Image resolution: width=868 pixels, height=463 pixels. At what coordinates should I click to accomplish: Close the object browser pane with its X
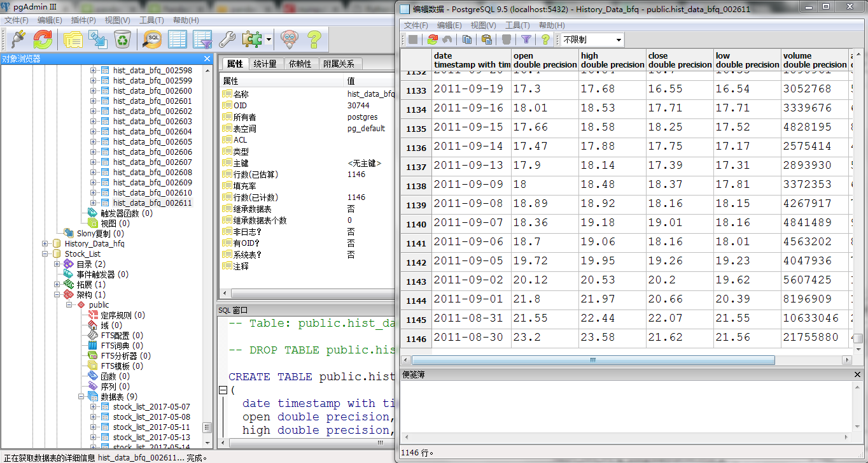point(207,59)
